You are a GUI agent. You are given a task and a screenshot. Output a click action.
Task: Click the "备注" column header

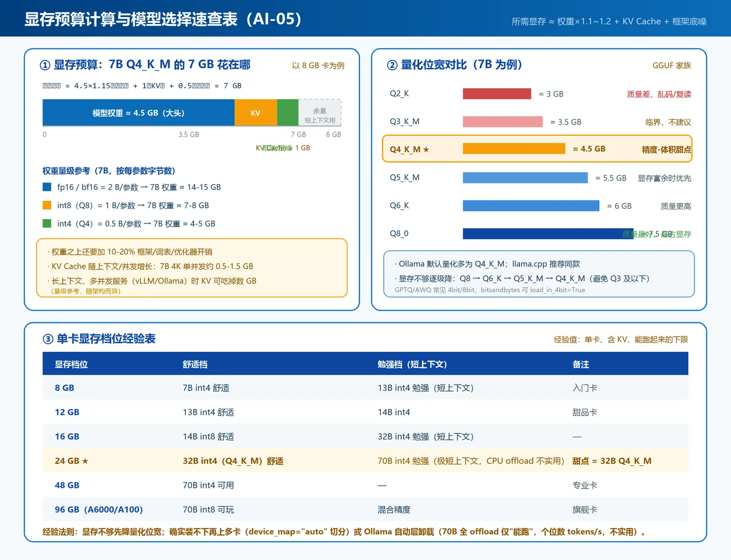click(x=581, y=364)
